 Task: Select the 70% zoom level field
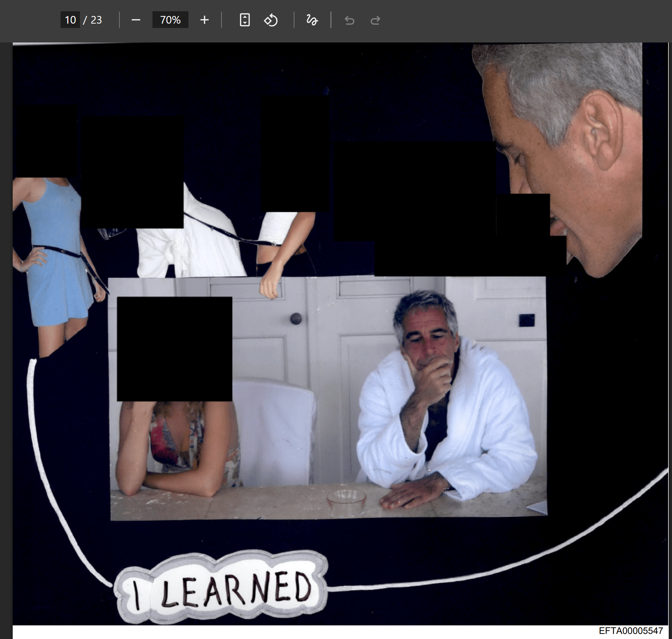click(170, 20)
